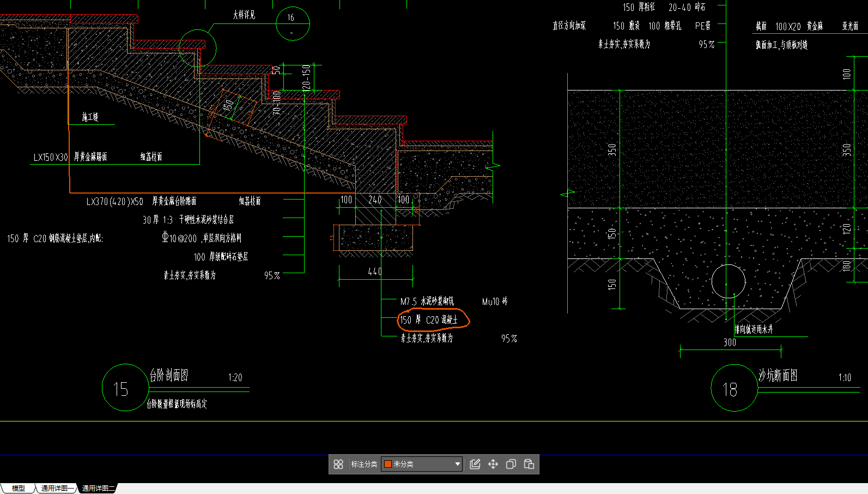Click the 亚光面 finish label
The height and width of the screenshot is (494, 868).
(x=850, y=26)
